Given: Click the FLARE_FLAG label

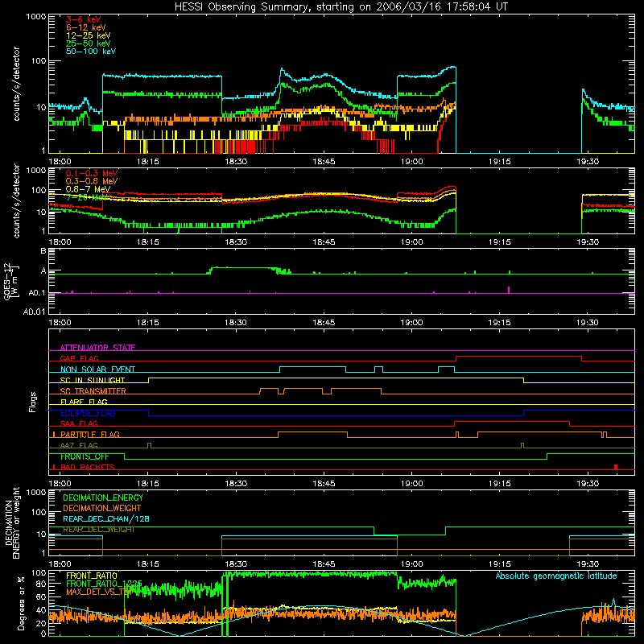Looking at the screenshot, I should (84, 402).
